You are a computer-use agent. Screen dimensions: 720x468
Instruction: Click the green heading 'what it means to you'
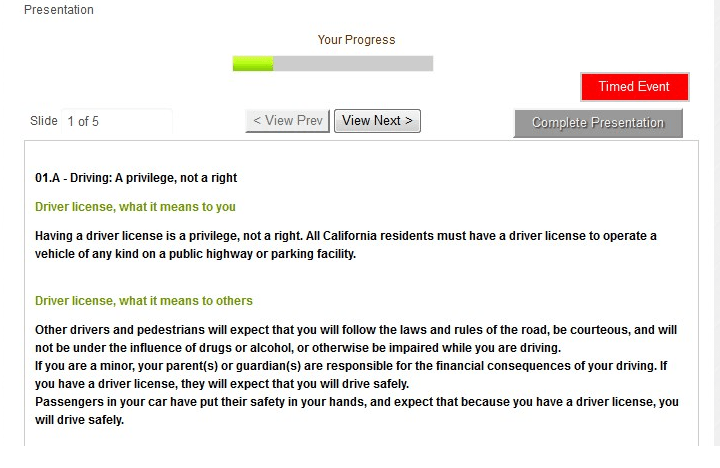[135, 207]
